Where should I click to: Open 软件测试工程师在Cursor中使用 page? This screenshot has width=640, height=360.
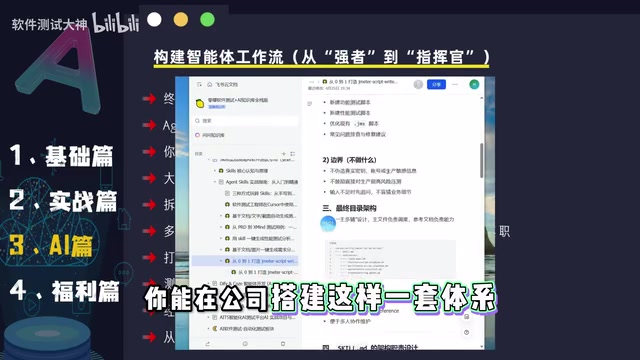[264, 204]
